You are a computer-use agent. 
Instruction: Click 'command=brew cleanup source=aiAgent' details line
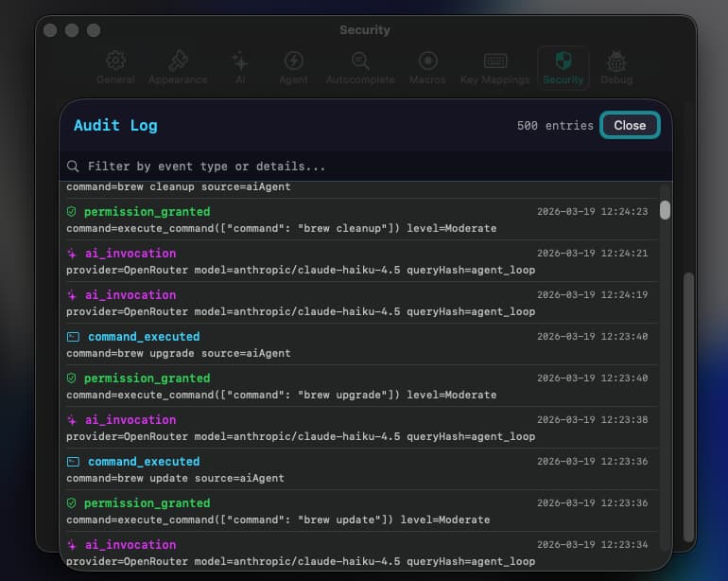[x=179, y=186]
